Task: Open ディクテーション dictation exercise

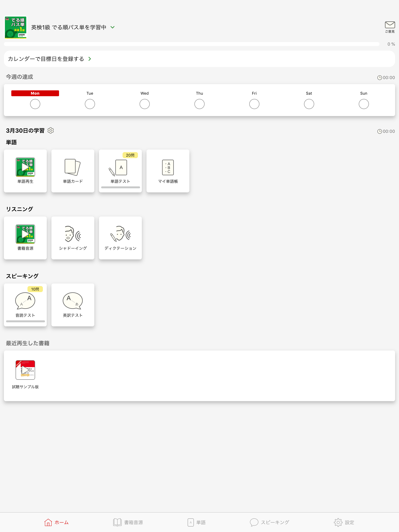Action: coord(120,238)
